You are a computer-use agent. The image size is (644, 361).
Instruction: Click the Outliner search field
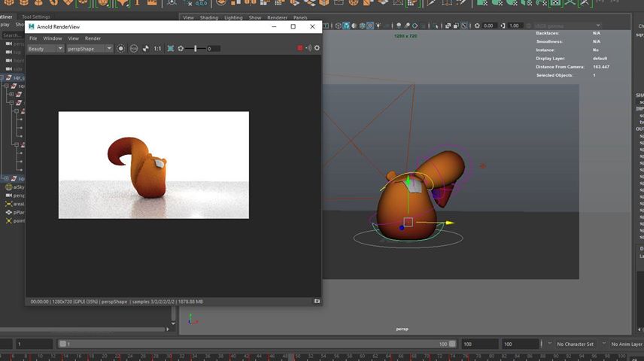click(x=12, y=35)
